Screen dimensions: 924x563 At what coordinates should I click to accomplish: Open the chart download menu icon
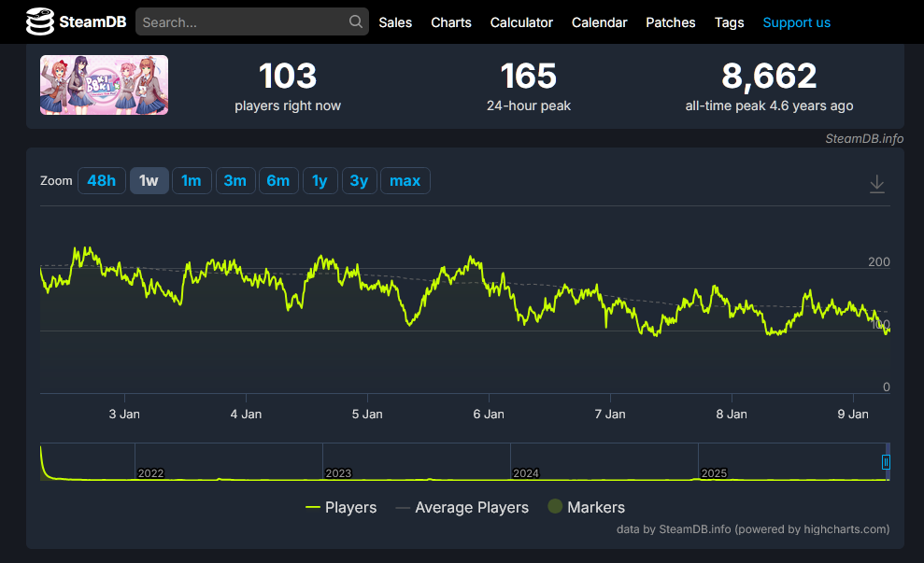coord(877,184)
